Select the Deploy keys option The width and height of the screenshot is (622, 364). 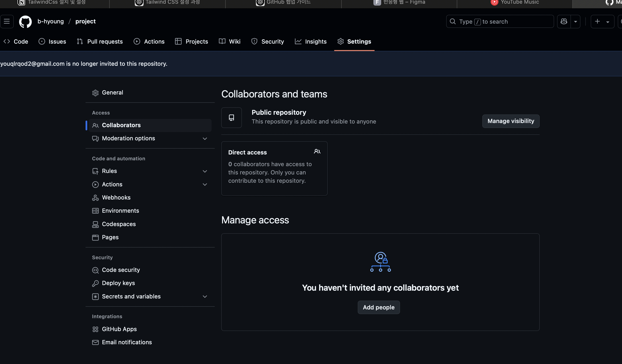click(x=118, y=283)
